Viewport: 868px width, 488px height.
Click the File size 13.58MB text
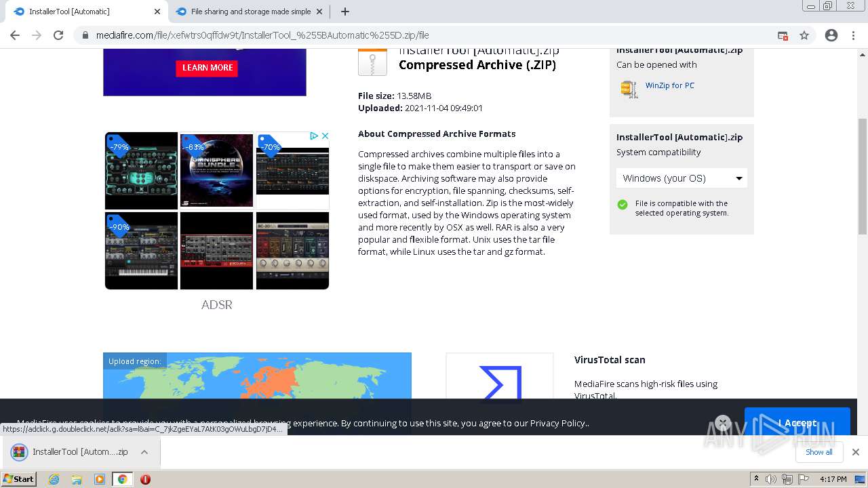tap(395, 96)
